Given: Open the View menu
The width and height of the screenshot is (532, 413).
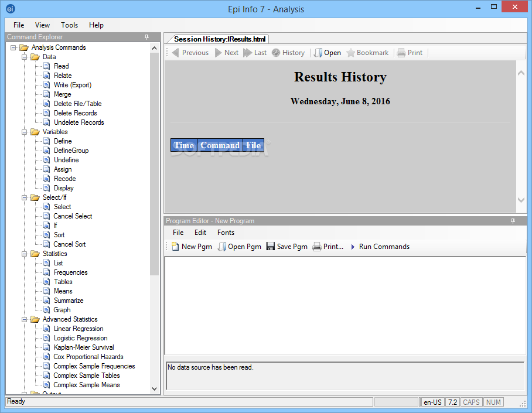Looking at the screenshot, I should click(x=42, y=25).
